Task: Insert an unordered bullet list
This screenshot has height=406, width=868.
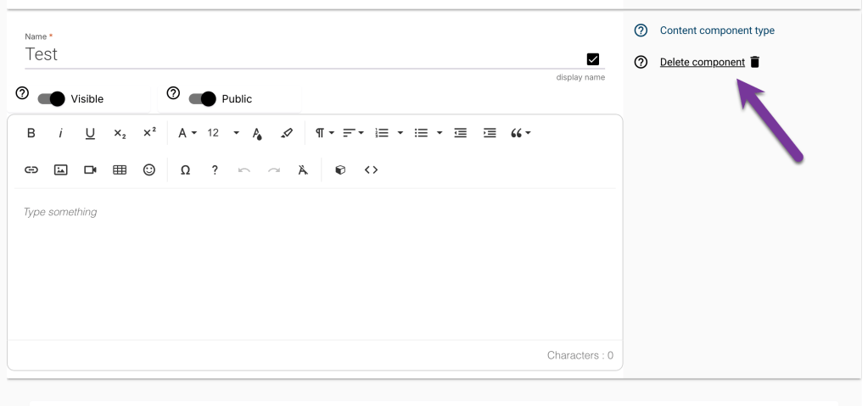Action: click(x=421, y=133)
